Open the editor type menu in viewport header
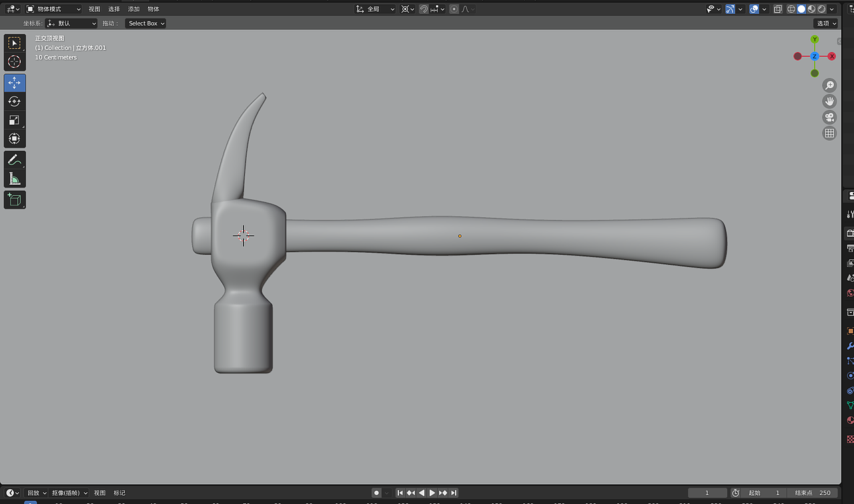 point(13,9)
